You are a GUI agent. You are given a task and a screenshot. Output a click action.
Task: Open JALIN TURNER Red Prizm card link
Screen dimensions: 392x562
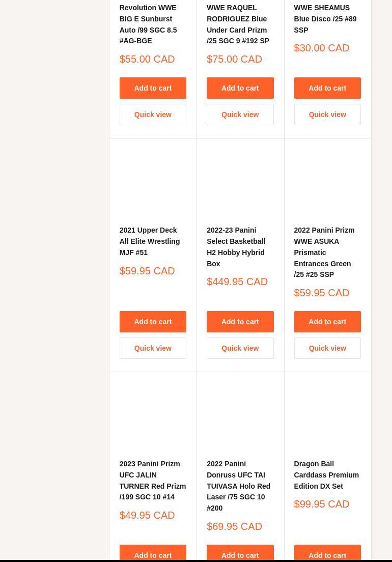pos(152,480)
